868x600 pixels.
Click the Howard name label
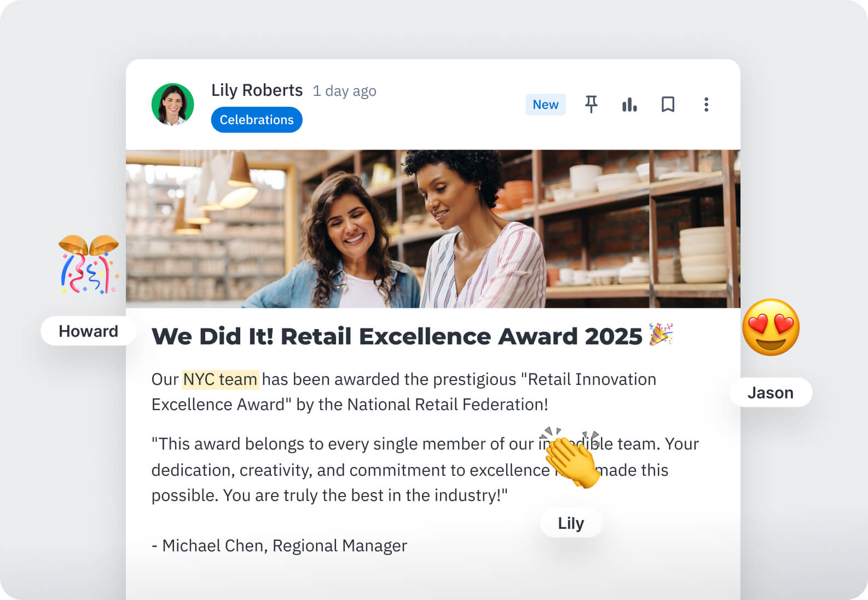pos(88,331)
